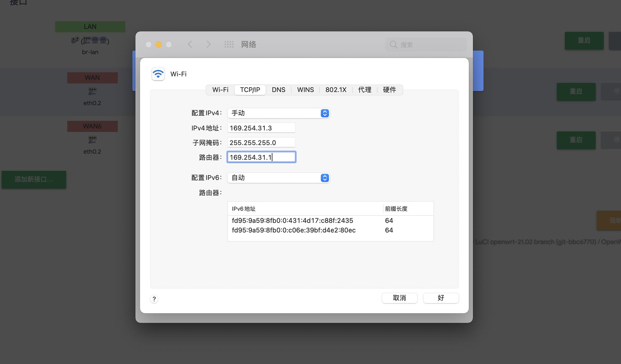Select the 代理 settings tab
This screenshot has width=621, height=364.
pos(364,90)
